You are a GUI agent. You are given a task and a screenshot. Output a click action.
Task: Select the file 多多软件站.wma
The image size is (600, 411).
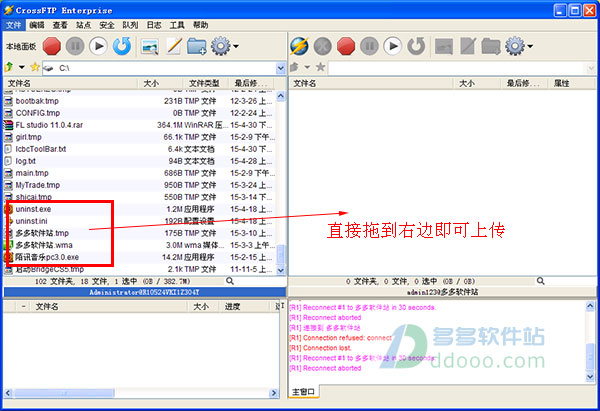pyautogui.click(x=139, y=245)
